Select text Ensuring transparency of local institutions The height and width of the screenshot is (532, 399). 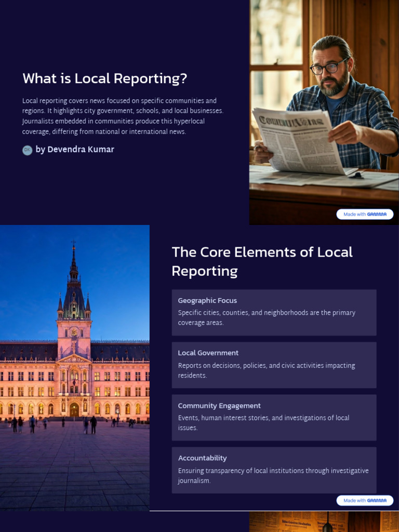coord(241,471)
